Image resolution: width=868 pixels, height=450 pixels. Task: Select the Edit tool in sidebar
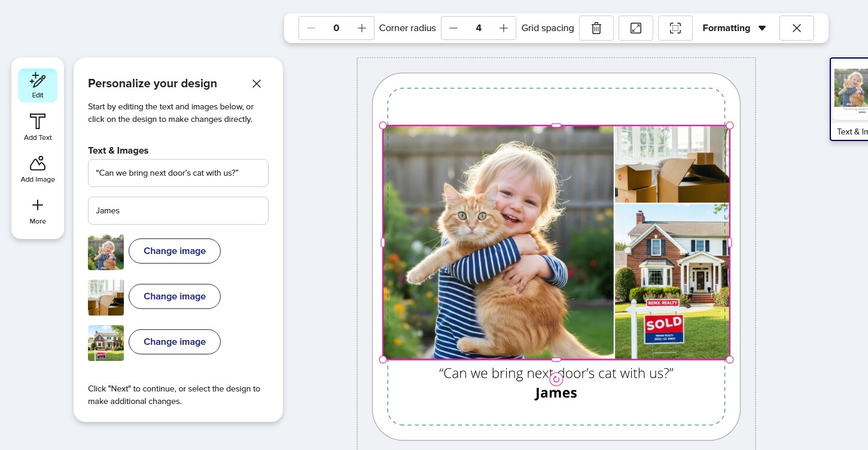pos(38,85)
